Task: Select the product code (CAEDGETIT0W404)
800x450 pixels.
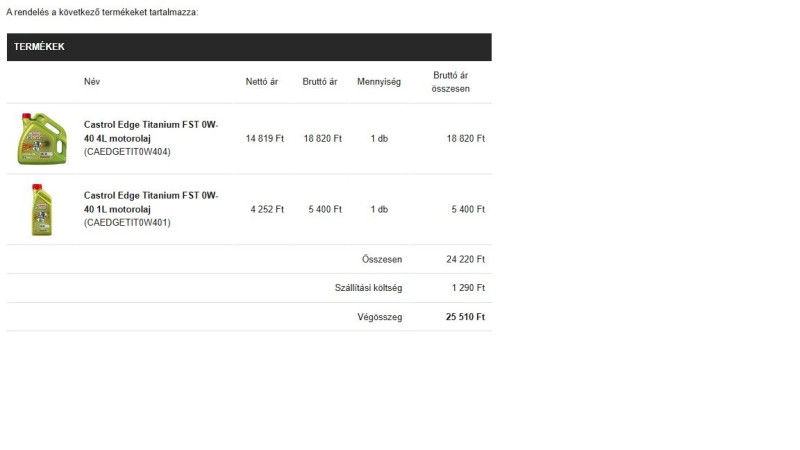Action: [127, 152]
